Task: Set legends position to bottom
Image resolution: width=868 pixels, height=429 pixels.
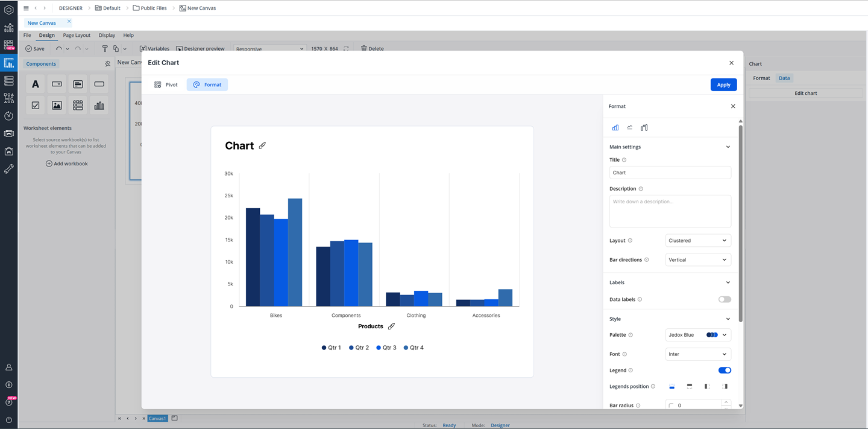Action: coord(671,386)
